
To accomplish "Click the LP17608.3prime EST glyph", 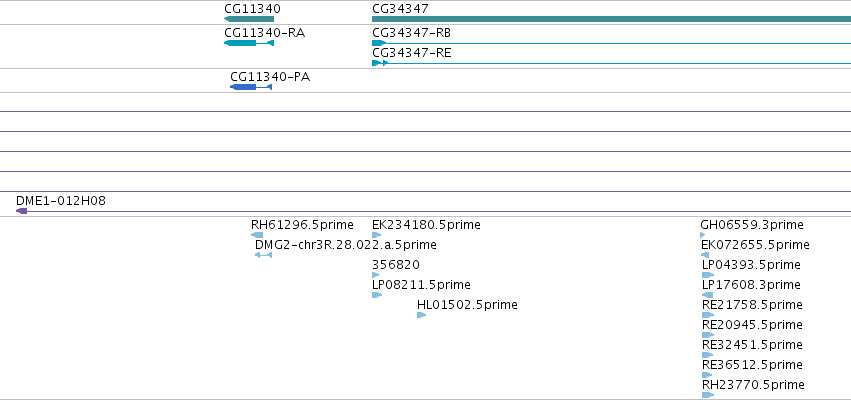I will tap(707, 295).
